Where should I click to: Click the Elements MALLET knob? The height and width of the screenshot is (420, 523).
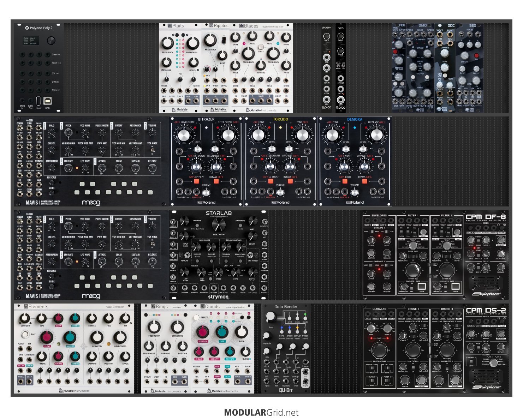click(x=70, y=337)
